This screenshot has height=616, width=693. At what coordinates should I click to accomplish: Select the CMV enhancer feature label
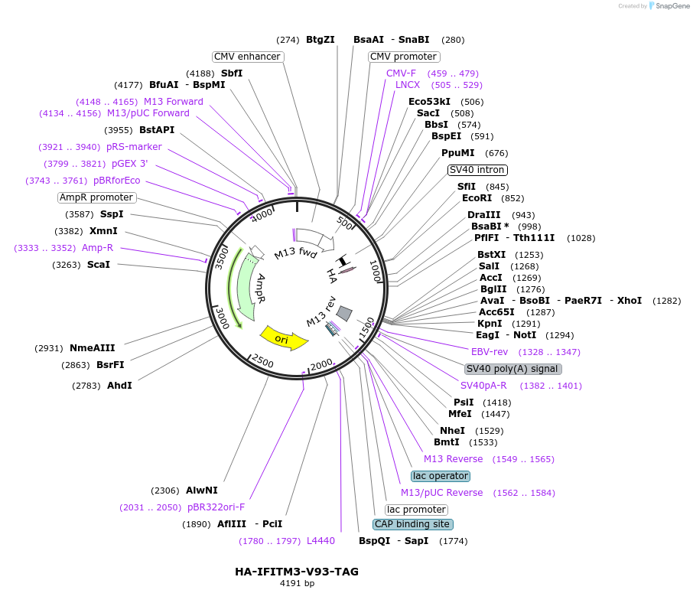click(249, 57)
